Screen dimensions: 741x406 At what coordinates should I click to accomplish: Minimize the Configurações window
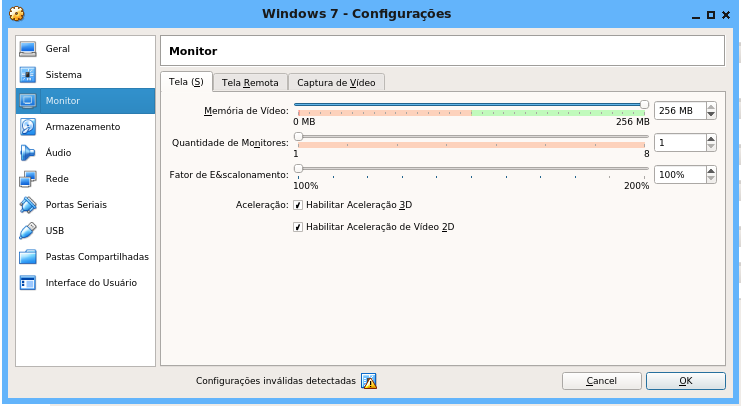(x=695, y=16)
